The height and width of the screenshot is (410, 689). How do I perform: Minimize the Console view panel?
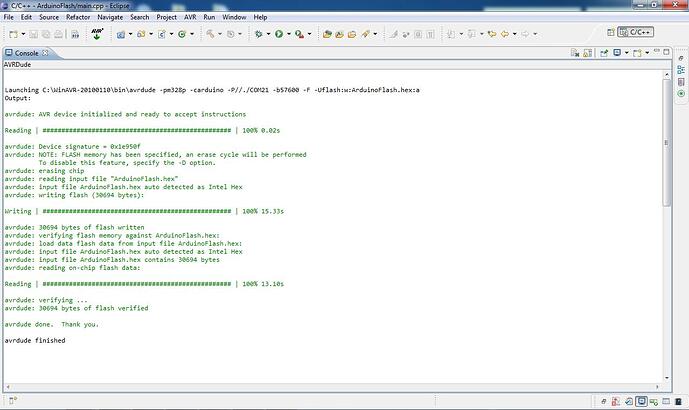pos(656,52)
